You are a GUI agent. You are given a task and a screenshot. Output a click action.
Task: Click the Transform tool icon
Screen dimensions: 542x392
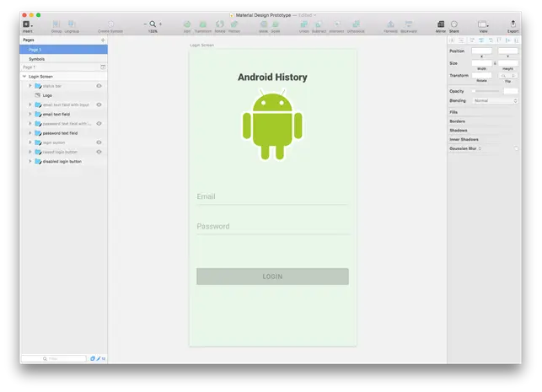click(x=203, y=24)
